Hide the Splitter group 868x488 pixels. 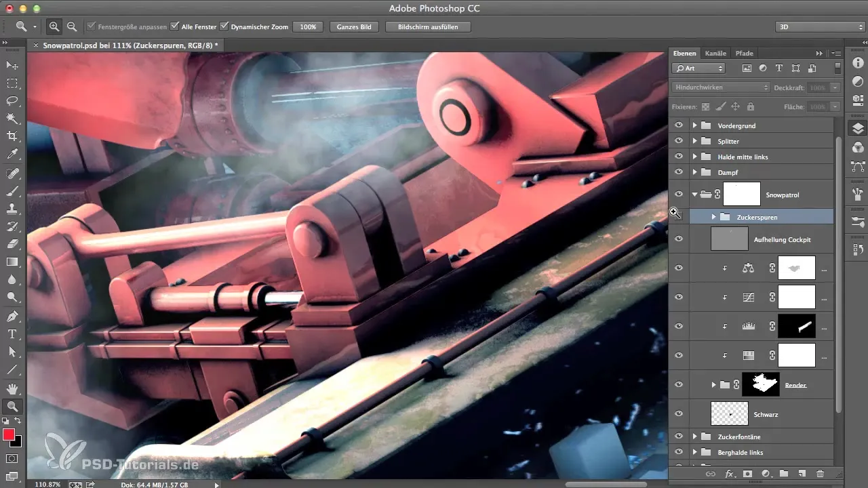(679, 141)
